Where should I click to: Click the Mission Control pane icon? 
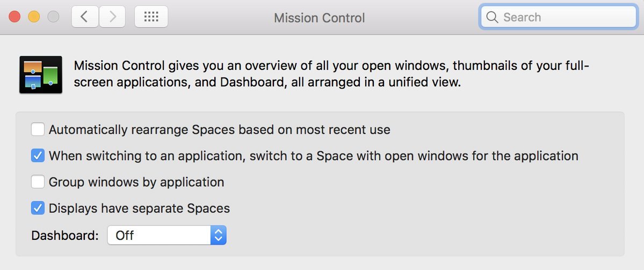[x=40, y=75]
